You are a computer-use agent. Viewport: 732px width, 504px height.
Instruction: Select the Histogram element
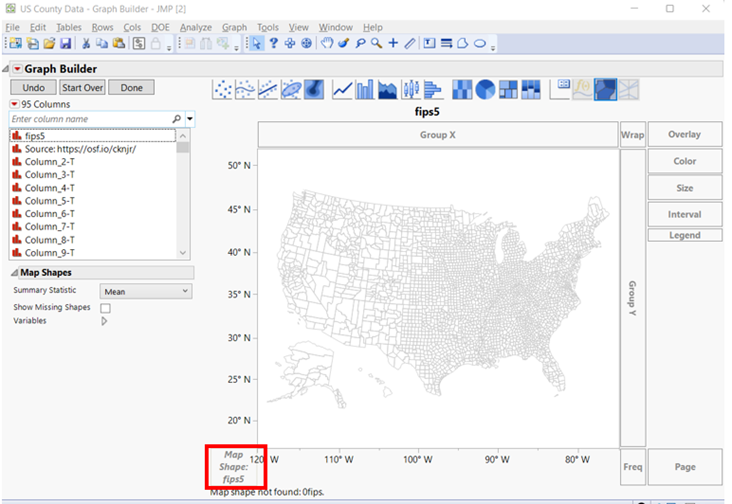coord(433,89)
